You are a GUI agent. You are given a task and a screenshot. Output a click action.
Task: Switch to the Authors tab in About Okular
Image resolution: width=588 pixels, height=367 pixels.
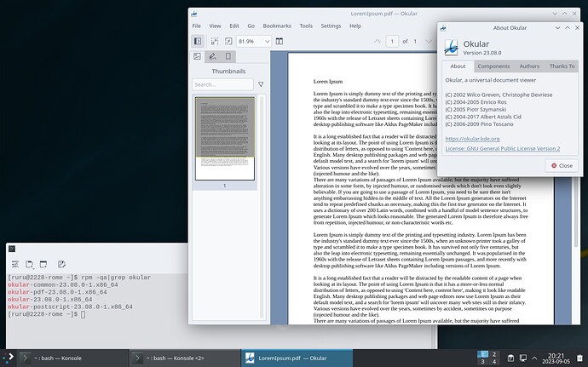click(x=529, y=66)
